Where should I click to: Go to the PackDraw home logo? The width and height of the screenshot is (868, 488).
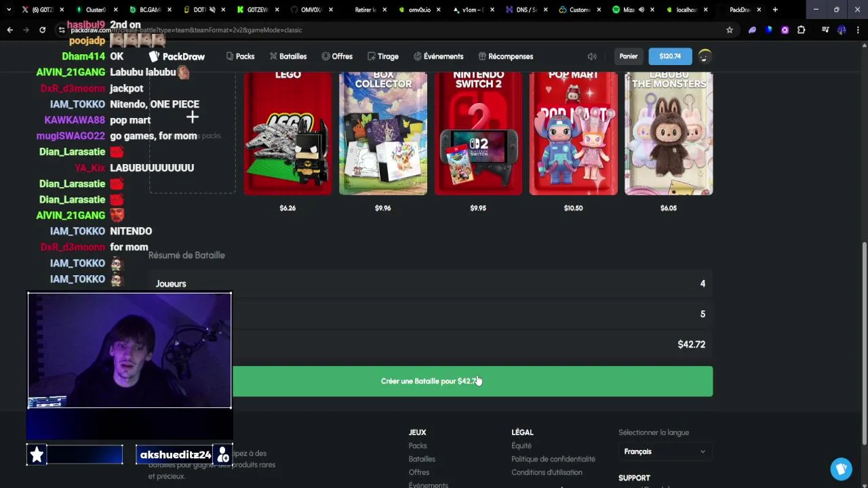pos(176,56)
